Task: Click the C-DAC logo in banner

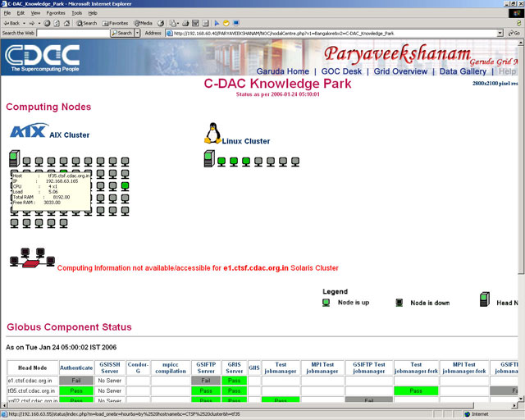Action: 43,57
